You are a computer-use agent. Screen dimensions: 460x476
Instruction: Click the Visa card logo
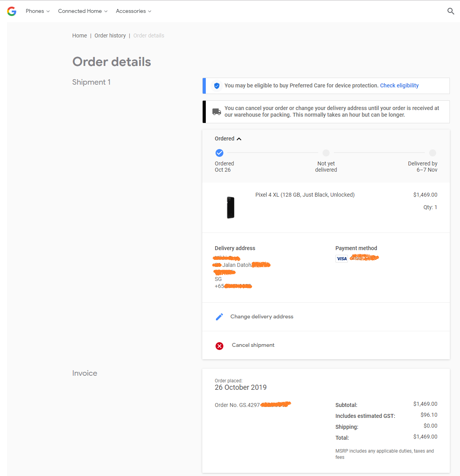click(x=342, y=259)
